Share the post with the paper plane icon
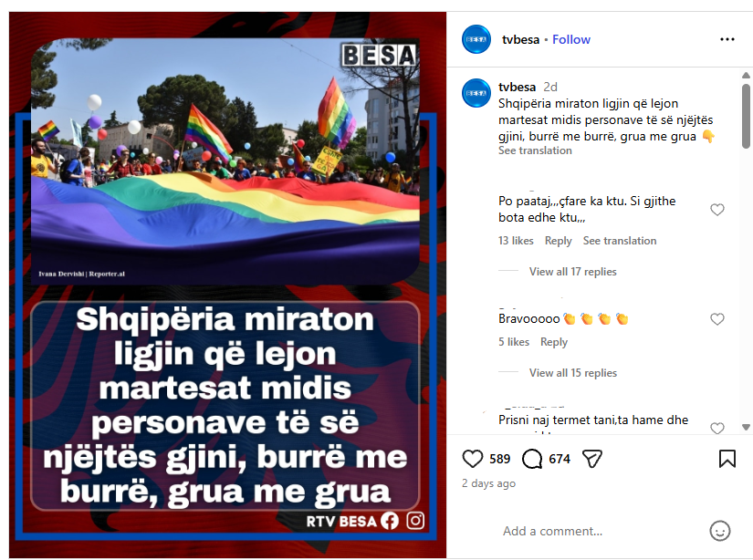 click(591, 459)
